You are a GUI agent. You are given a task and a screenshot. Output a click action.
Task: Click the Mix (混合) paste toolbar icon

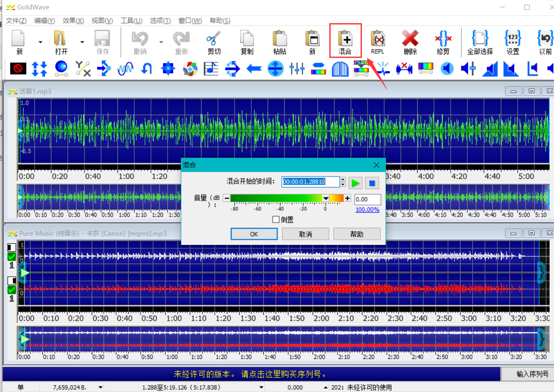point(345,40)
